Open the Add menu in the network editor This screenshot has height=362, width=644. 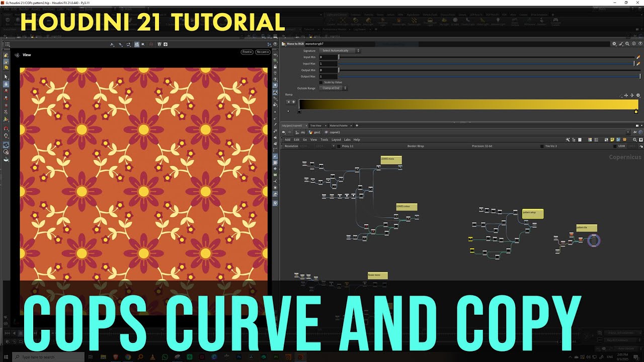click(x=287, y=140)
